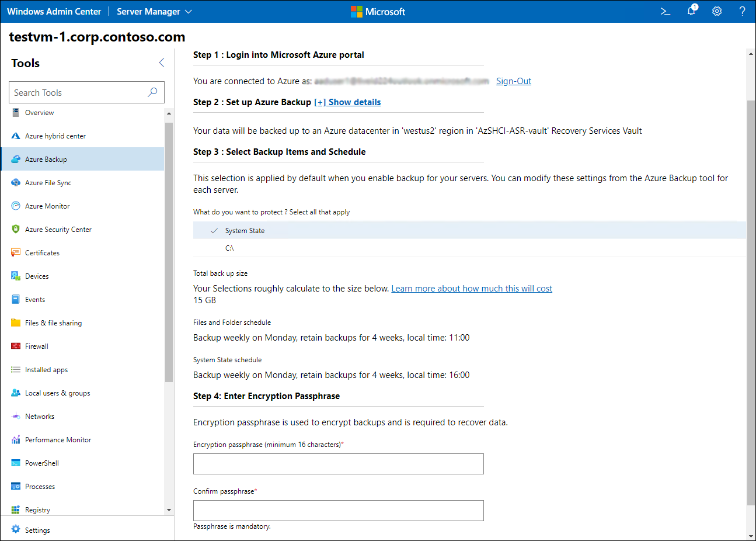Click the main page scrollbar thumb
This screenshot has height=541, width=756.
click(x=751, y=303)
